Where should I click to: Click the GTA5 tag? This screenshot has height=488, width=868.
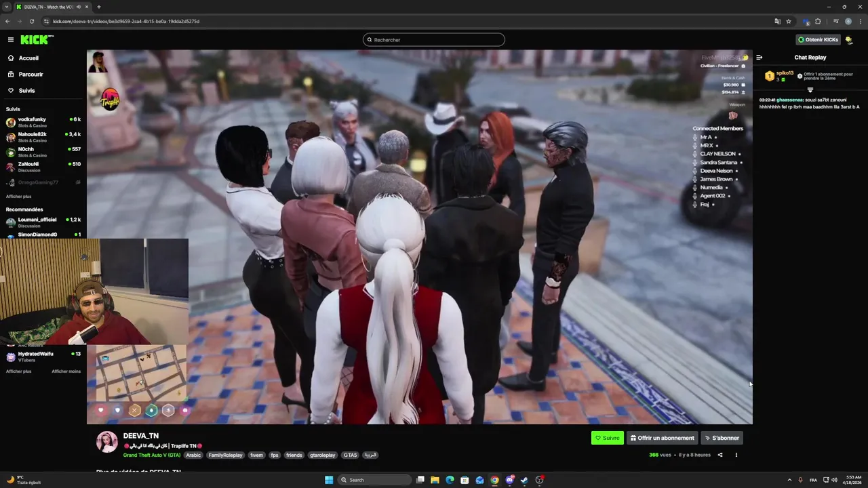(x=350, y=455)
